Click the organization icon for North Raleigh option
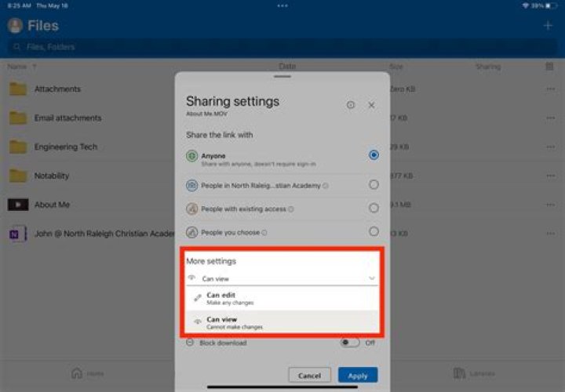 tap(191, 186)
